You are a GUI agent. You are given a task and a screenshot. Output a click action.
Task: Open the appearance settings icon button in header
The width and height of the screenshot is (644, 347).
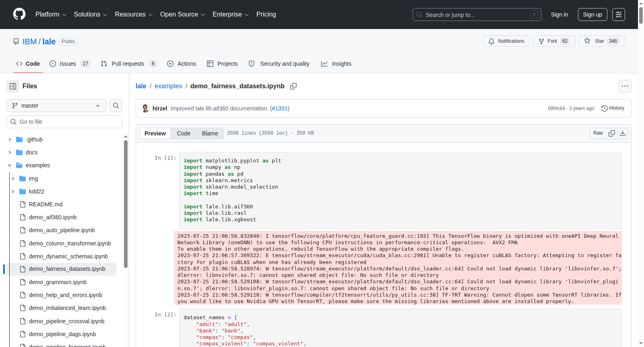(619, 15)
